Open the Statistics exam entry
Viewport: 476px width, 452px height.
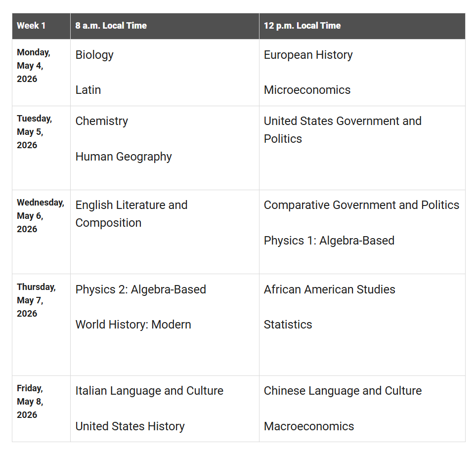288,325
